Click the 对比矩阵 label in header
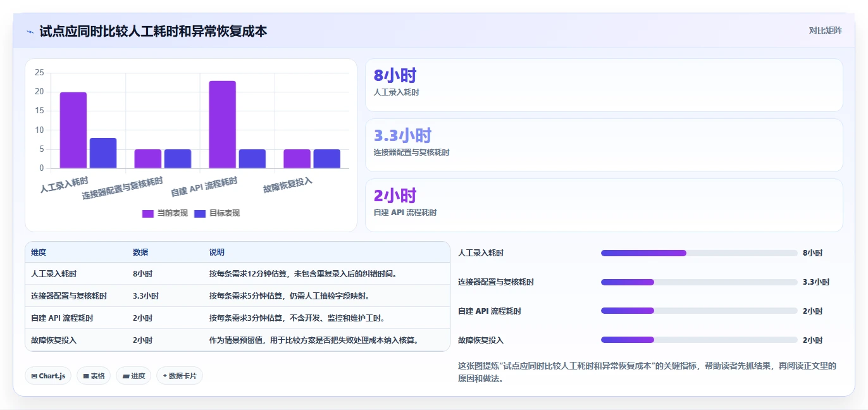 pyautogui.click(x=825, y=30)
